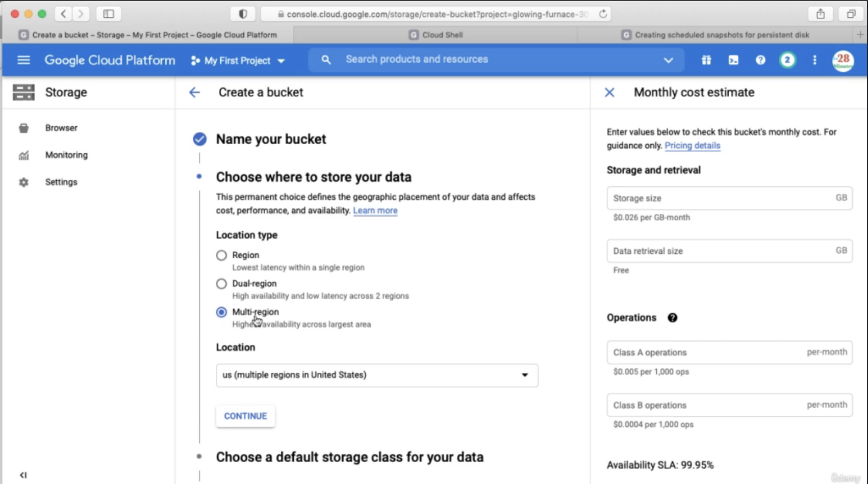The image size is (868, 484).
Task: Click the Browser bucket icon
Action: coord(23,128)
